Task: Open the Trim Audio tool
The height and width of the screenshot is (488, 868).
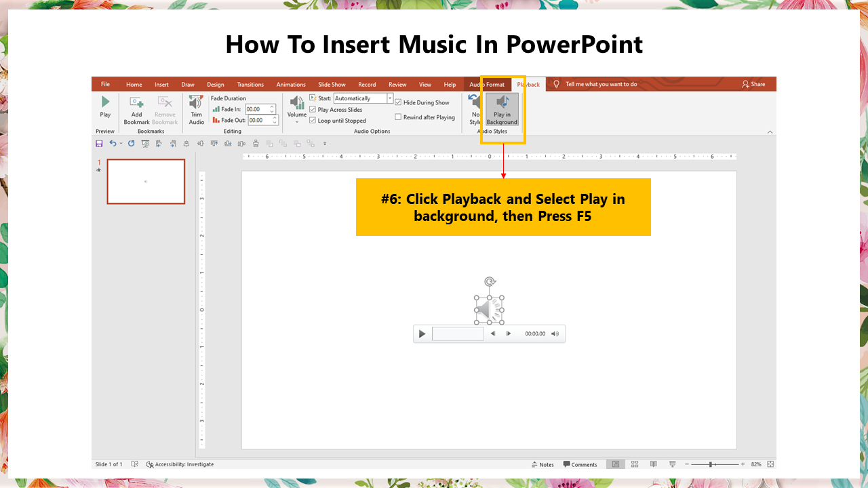Action: (196, 110)
